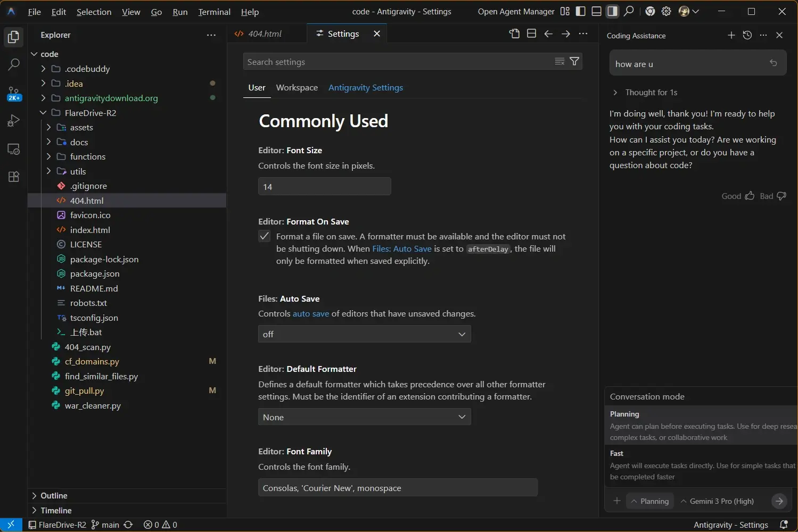The width and height of the screenshot is (798, 532).
Task: Click send arrow in chat input
Action: (779, 501)
